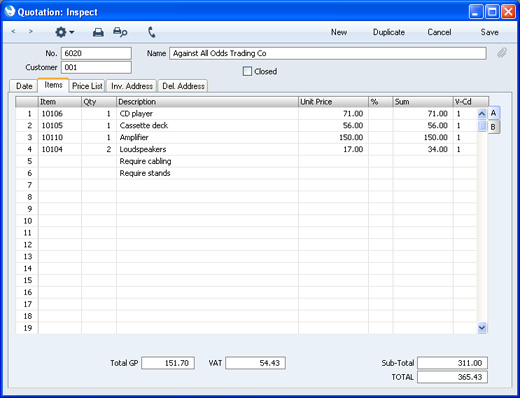The height and width of the screenshot is (398, 520).
Task: Click unit price 71.00
Action: (x=353, y=114)
